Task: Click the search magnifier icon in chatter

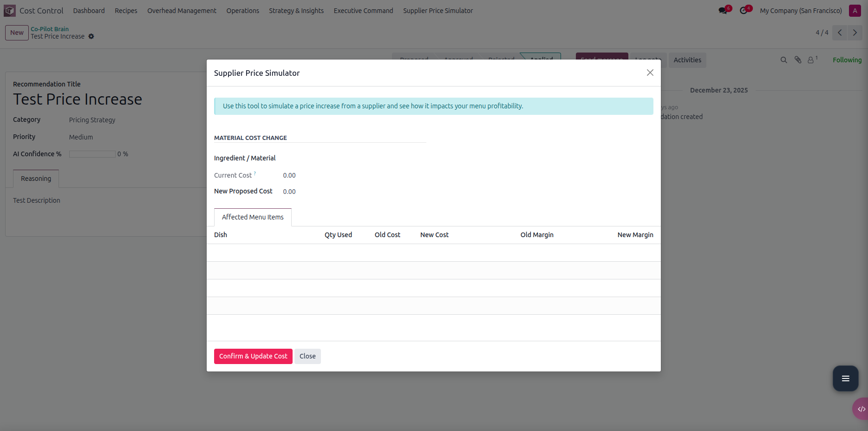Action: (x=783, y=60)
